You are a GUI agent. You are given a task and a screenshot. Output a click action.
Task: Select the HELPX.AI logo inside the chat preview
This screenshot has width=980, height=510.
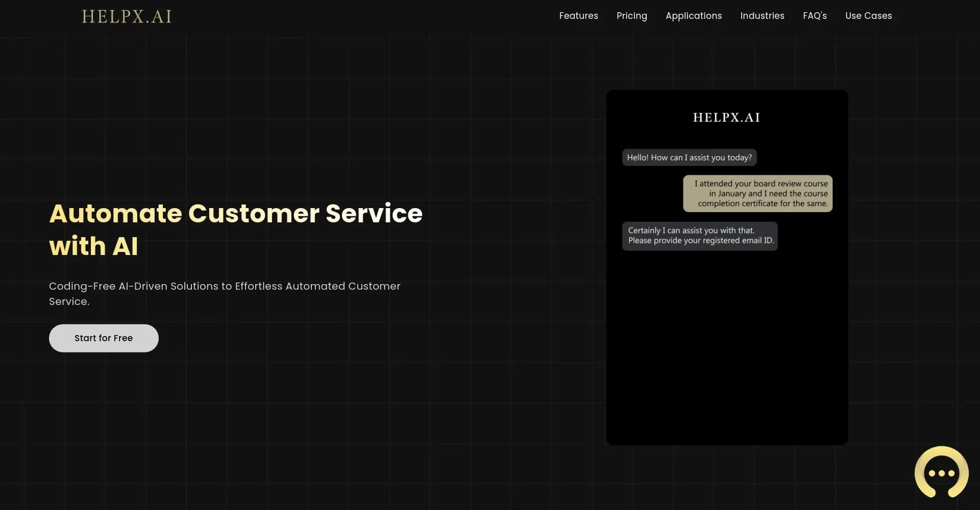(726, 117)
